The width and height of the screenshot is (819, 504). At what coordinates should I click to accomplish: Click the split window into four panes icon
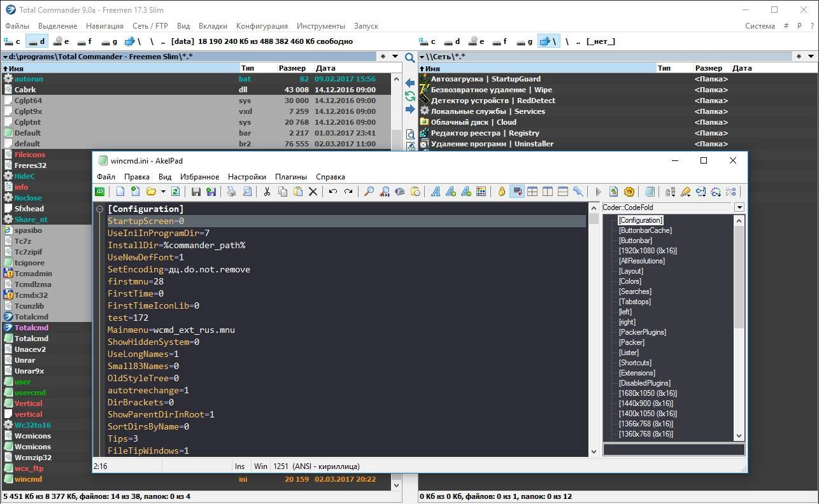532,192
